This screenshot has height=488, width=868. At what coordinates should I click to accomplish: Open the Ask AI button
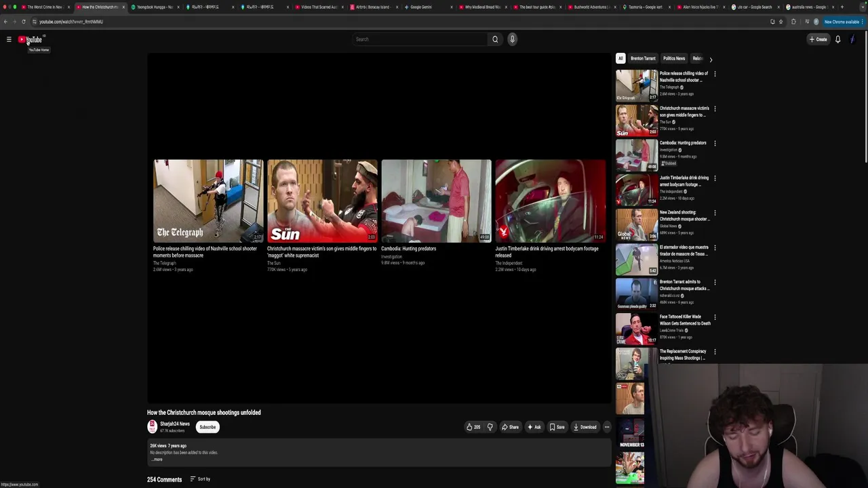(x=534, y=427)
